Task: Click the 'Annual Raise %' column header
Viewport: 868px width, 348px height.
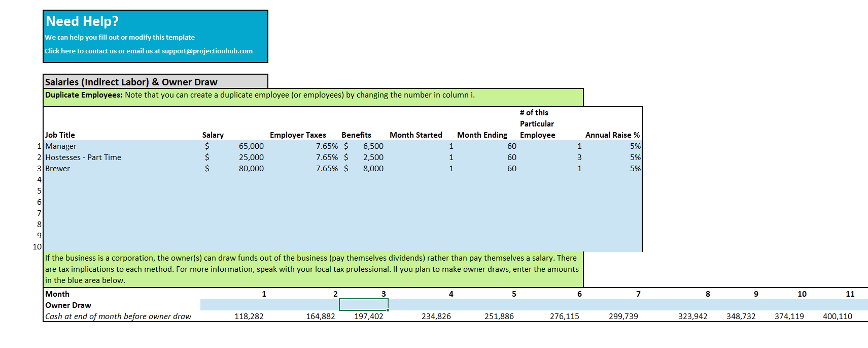Action: pyautogui.click(x=612, y=135)
